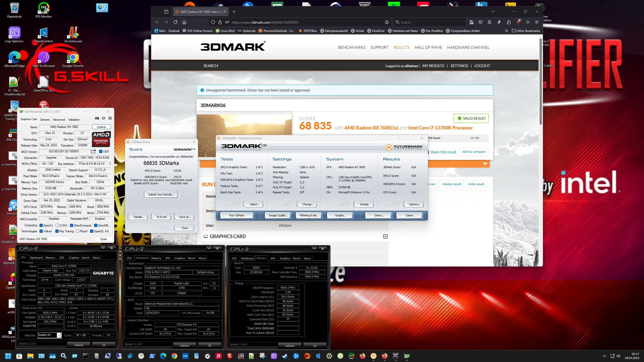644x362 pixels.
Task: Toggle CUDA checkbox in GPU-Z
Action: [x=57, y=225]
